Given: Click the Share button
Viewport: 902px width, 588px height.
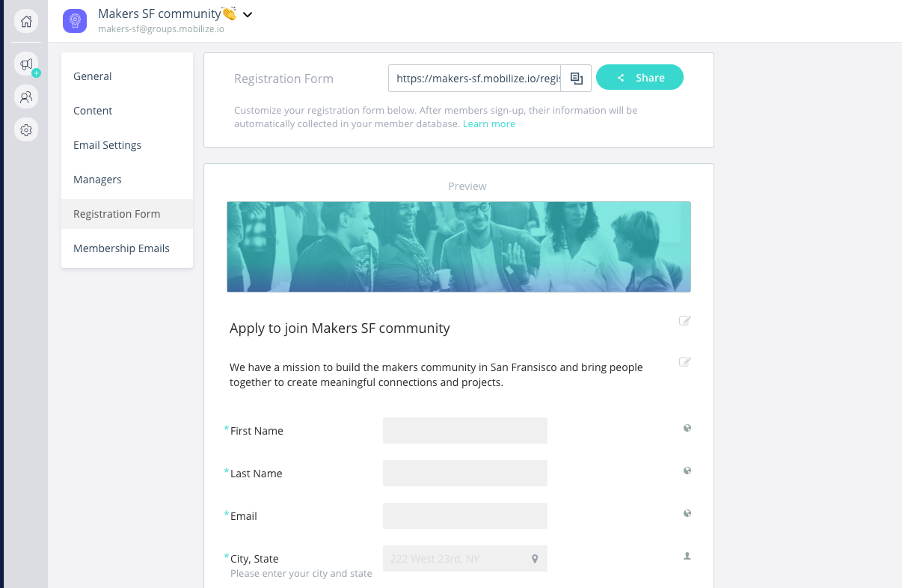Looking at the screenshot, I should coord(639,78).
